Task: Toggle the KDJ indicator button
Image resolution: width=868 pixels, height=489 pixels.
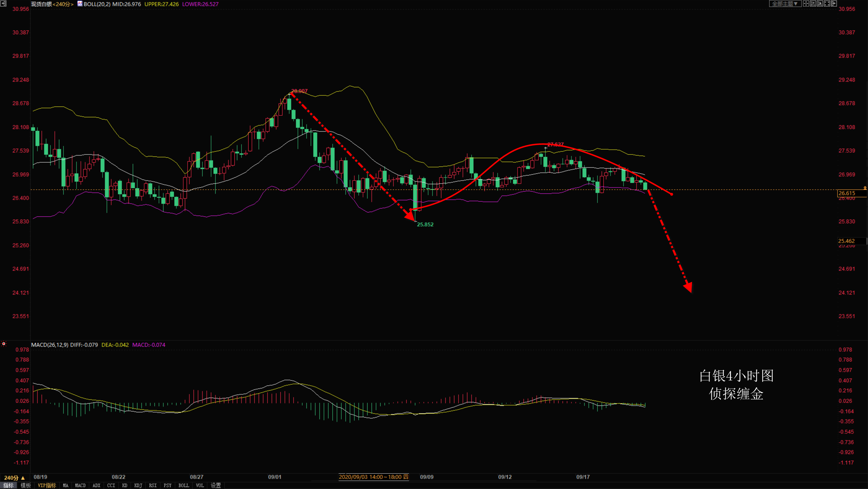Action: (138, 485)
